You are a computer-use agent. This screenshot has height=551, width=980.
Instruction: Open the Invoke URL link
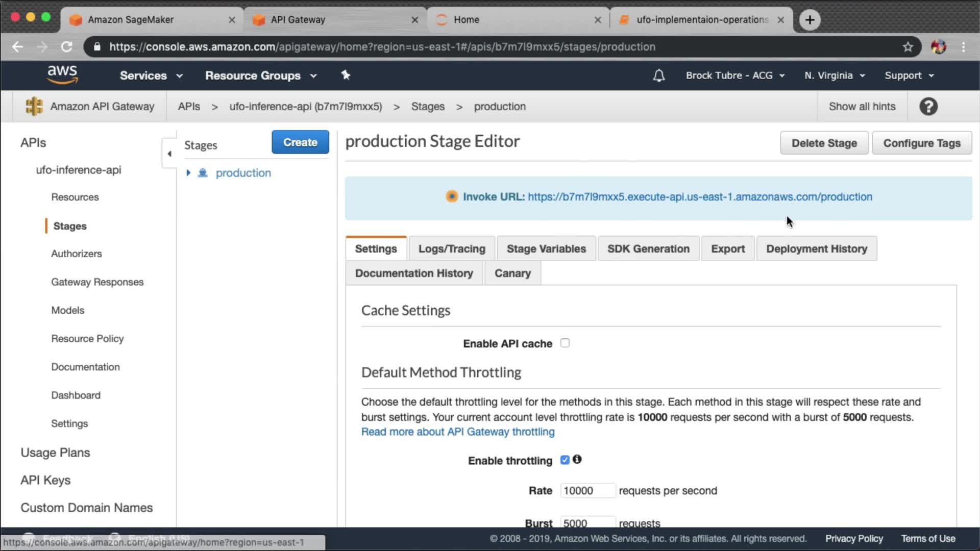click(699, 196)
